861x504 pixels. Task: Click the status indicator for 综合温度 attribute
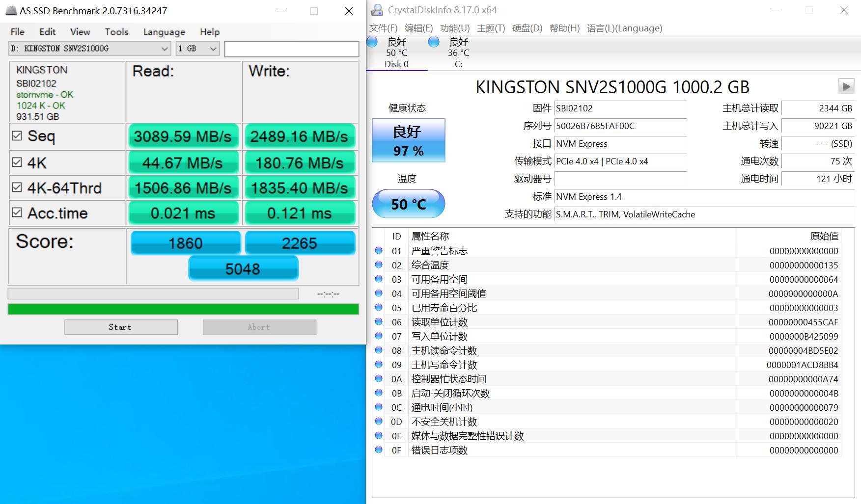[378, 265]
